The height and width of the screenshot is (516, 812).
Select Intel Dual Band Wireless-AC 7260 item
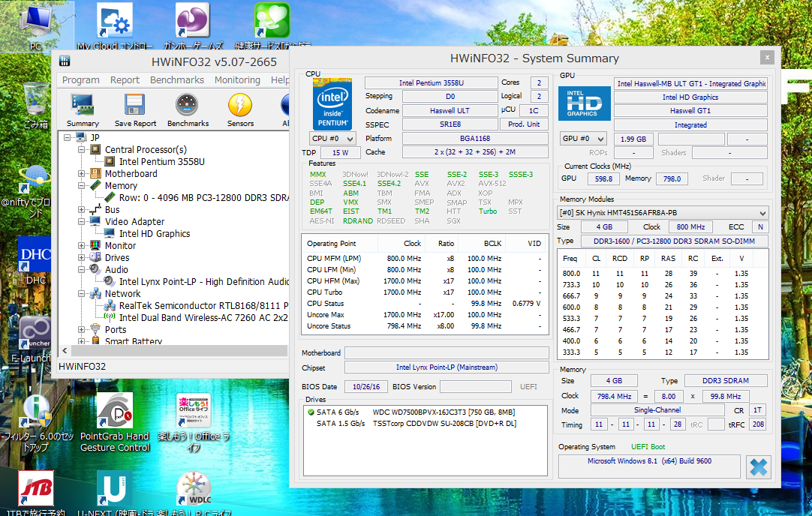[203, 318]
